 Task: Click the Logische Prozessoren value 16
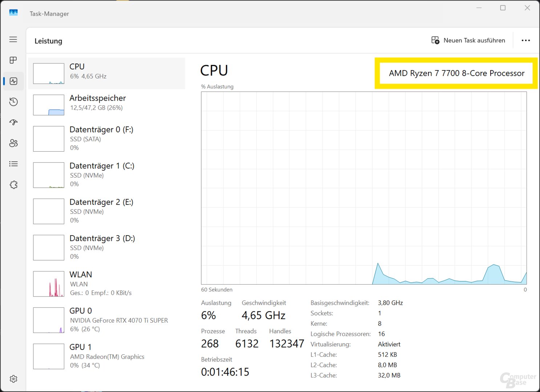(x=381, y=334)
